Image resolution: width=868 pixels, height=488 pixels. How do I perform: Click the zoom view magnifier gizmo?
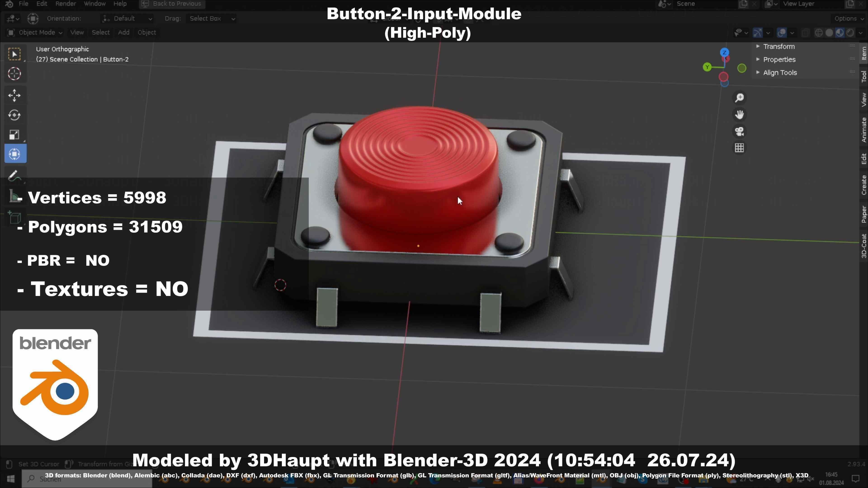[x=739, y=98]
